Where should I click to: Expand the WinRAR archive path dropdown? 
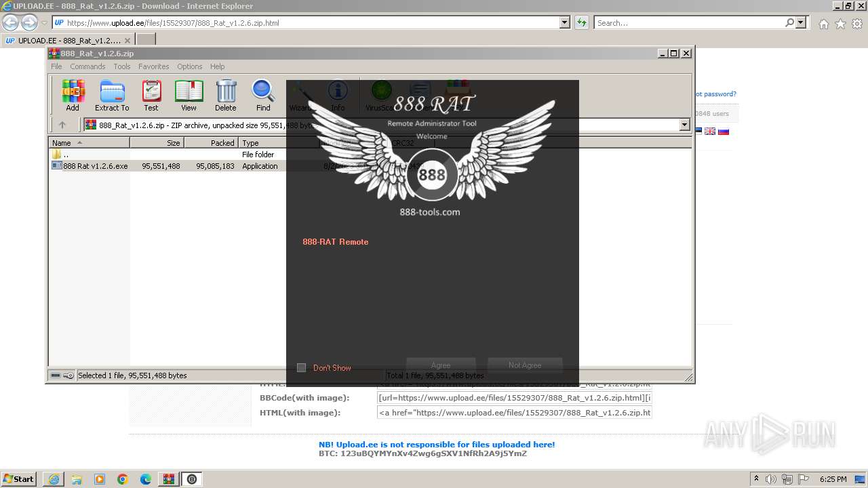click(x=684, y=125)
